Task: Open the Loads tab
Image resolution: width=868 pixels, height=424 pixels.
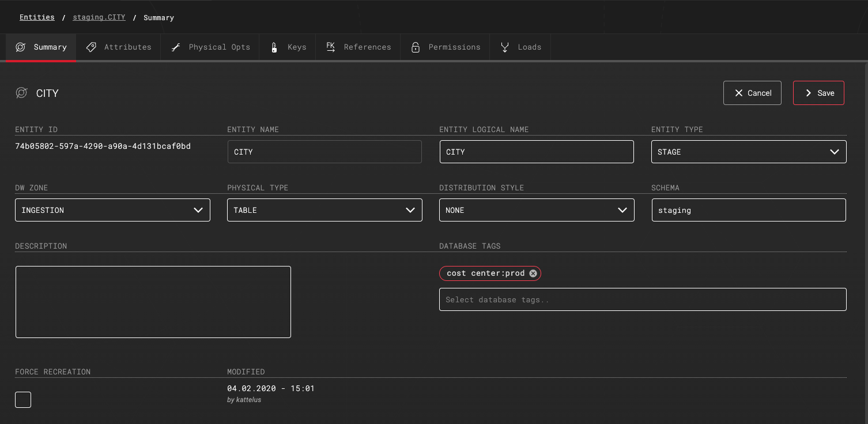Action: (x=520, y=47)
